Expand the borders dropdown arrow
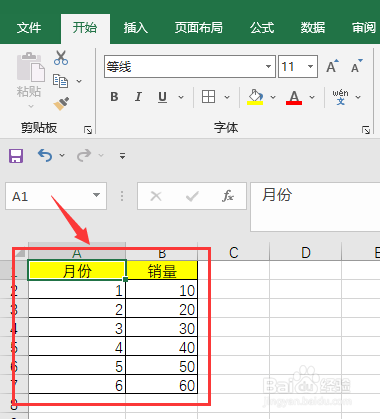 tap(227, 97)
